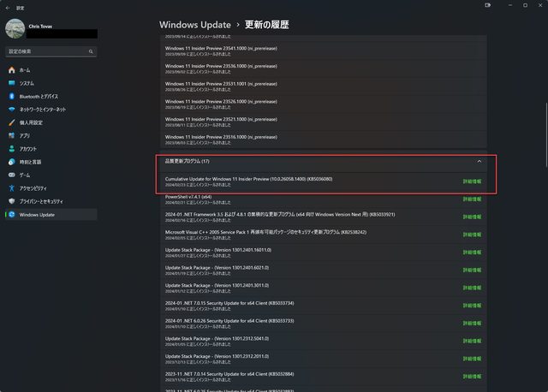Open 時刻と言語 via its globe clock icon
The width and height of the screenshot is (548, 392).
(x=12, y=162)
